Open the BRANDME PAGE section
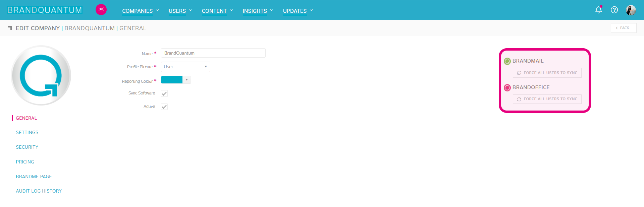The width and height of the screenshot is (644, 207). [34, 177]
